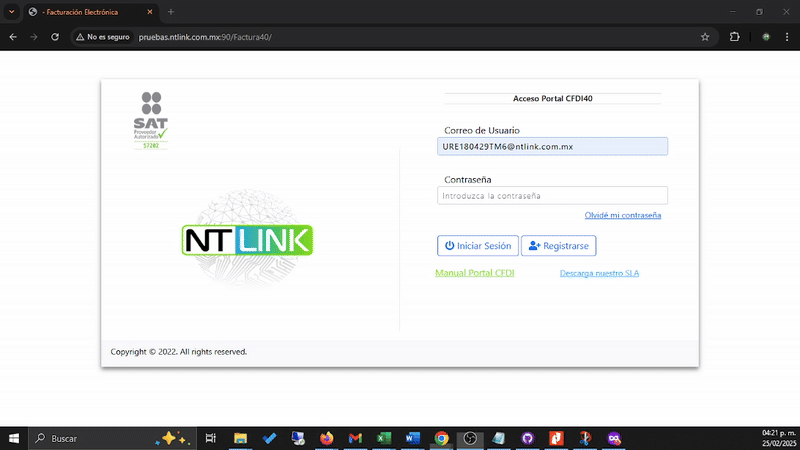Reload the page with the refresh icon

point(55,37)
